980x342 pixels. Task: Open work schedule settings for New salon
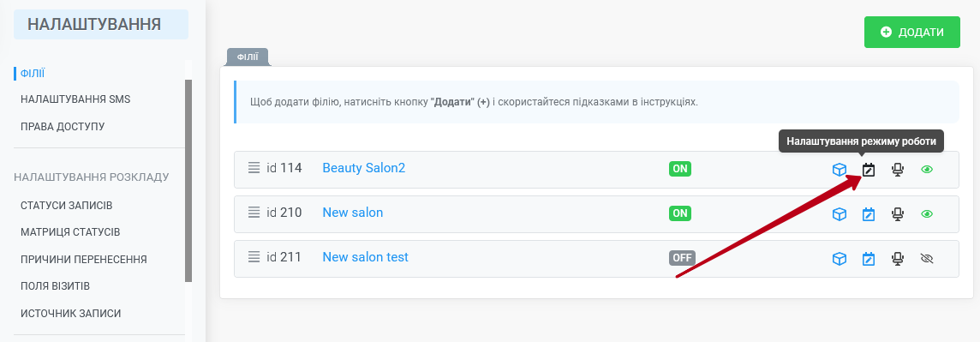[x=868, y=214]
